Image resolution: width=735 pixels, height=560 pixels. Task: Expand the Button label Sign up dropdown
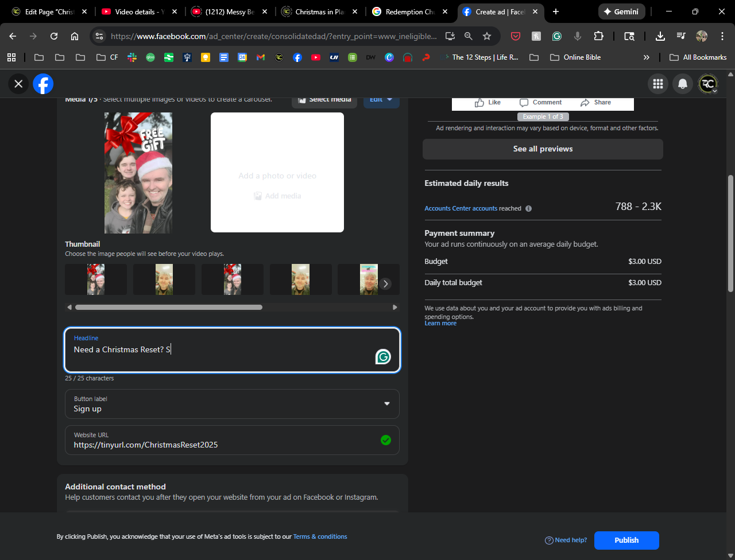point(386,404)
